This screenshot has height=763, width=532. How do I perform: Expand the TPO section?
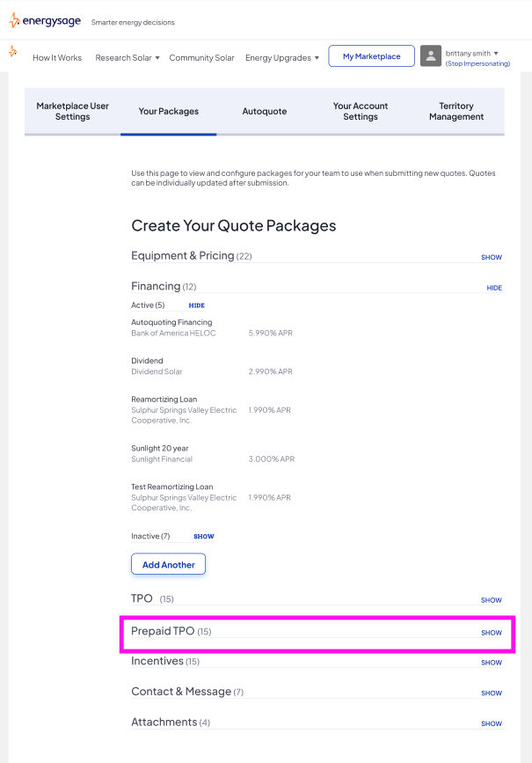coord(491,599)
